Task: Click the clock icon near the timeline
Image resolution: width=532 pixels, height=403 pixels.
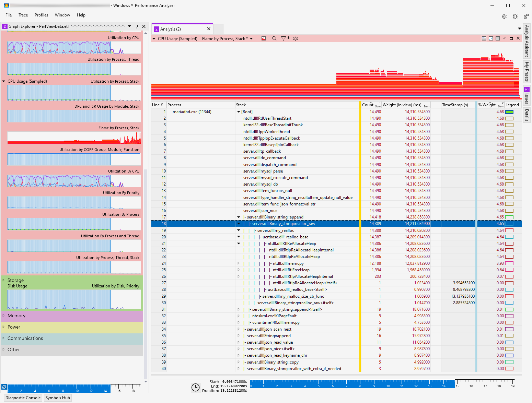Action: [195, 388]
